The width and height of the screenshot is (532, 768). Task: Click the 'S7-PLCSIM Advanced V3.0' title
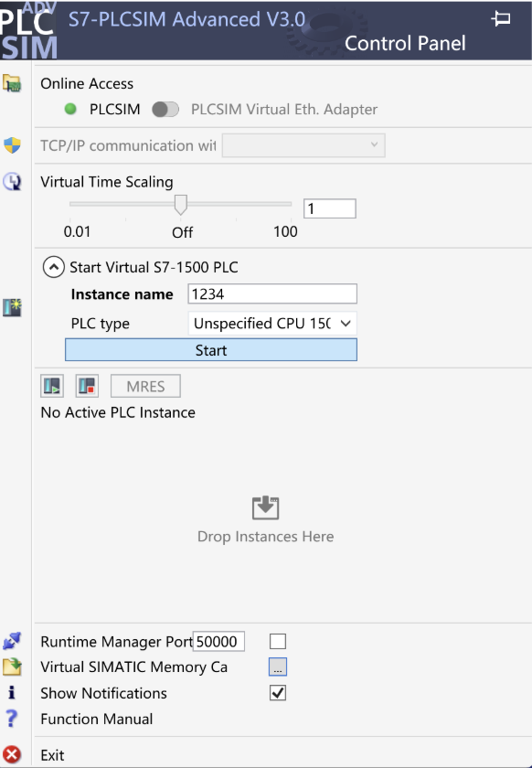[x=186, y=19]
